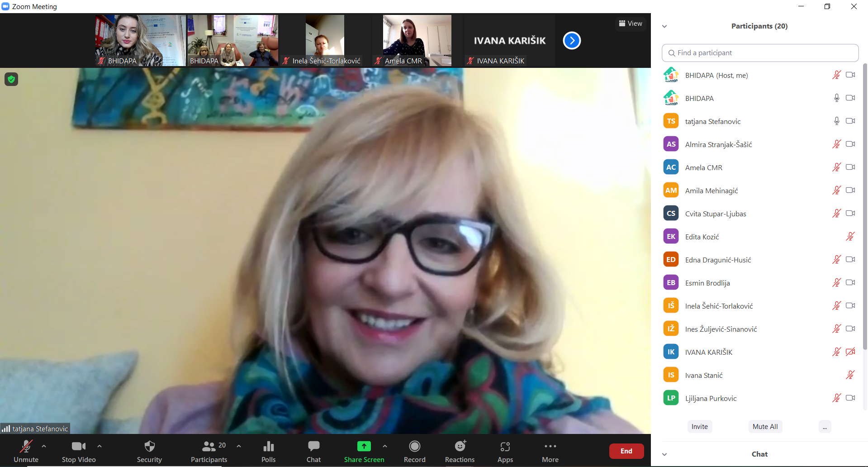This screenshot has height=467, width=868.
Task: Open the Polls icon
Action: [x=268, y=447]
